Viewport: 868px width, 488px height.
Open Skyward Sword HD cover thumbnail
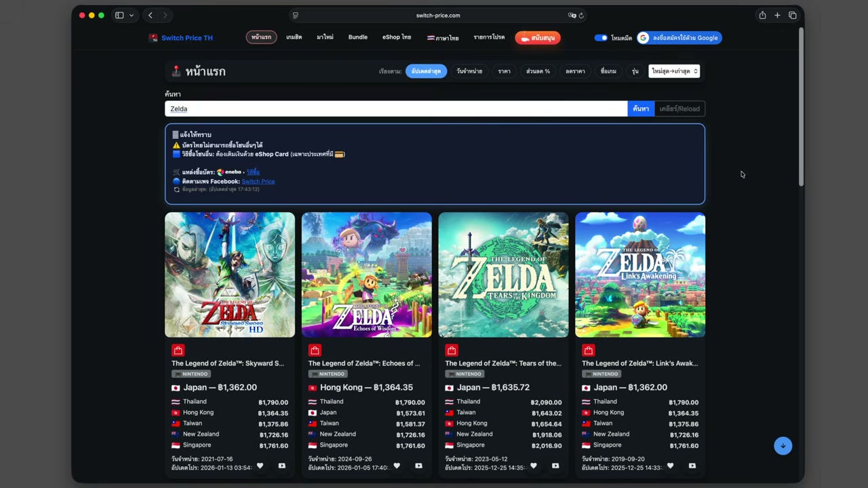pos(230,274)
